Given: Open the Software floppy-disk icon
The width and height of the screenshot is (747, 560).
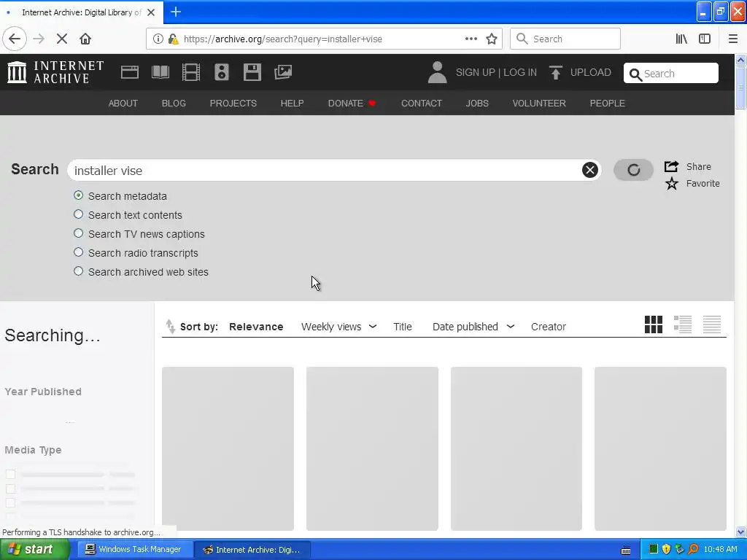Looking at the screenshot, I should pyautogui.click(x=252, y=72).
